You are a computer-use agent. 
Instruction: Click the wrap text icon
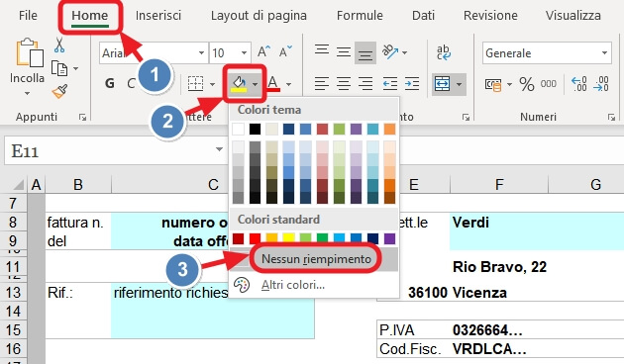point(444,52)
